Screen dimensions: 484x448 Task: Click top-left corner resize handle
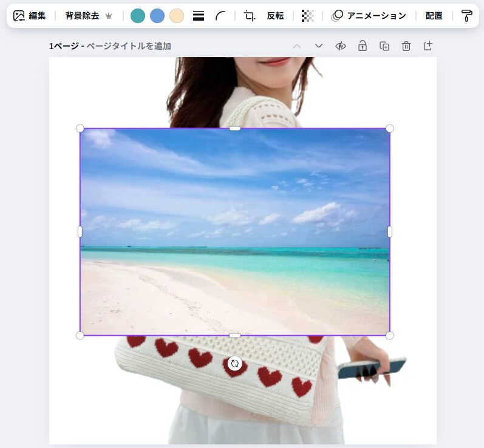(80, 128)
